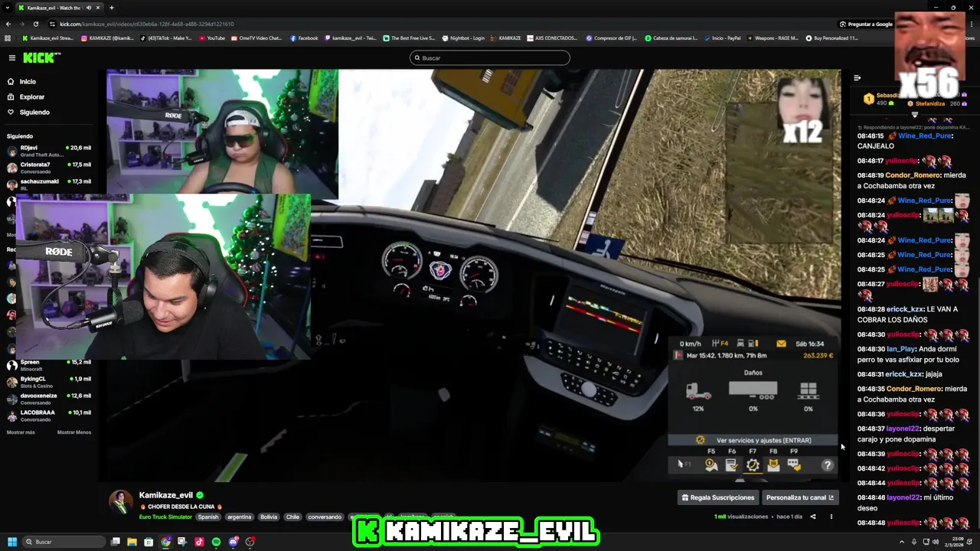
Task: Click Personaliza tu canal button
Action: click(800, 497)
